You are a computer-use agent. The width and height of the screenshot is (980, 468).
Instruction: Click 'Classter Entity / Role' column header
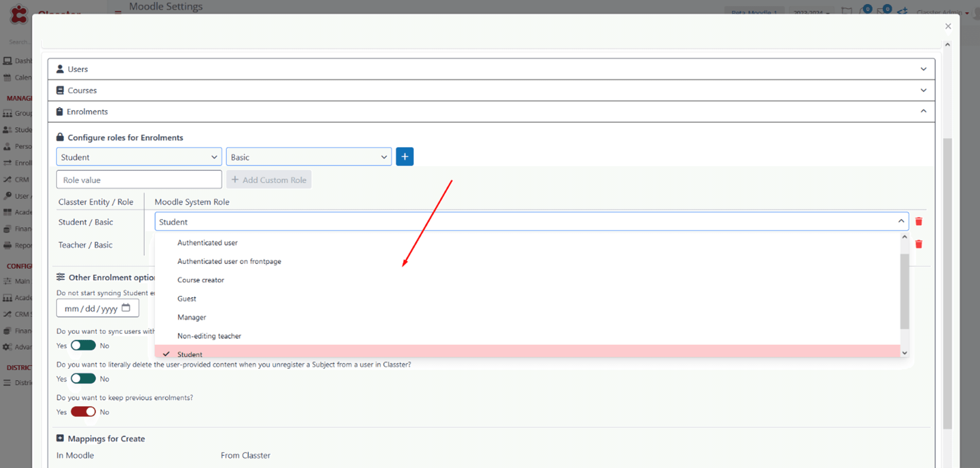96,202
